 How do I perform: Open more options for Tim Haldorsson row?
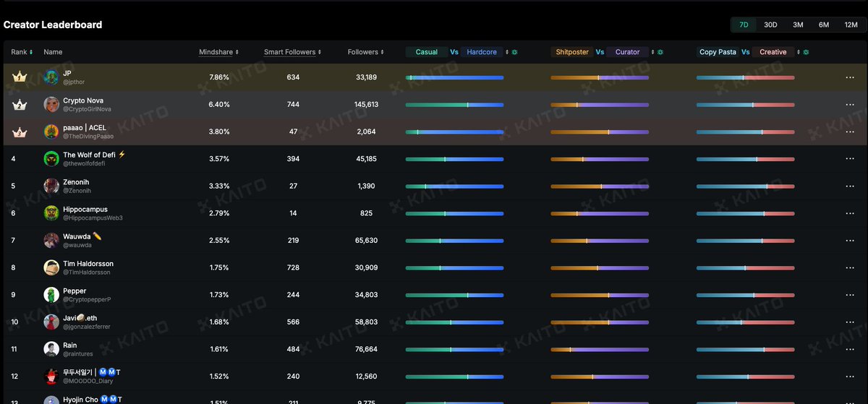(x=850, y=267)
